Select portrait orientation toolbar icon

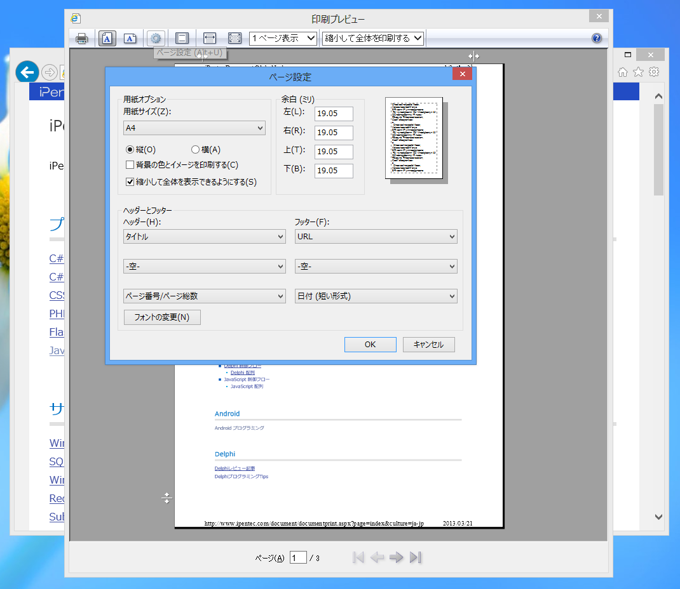tap(107, 39)
